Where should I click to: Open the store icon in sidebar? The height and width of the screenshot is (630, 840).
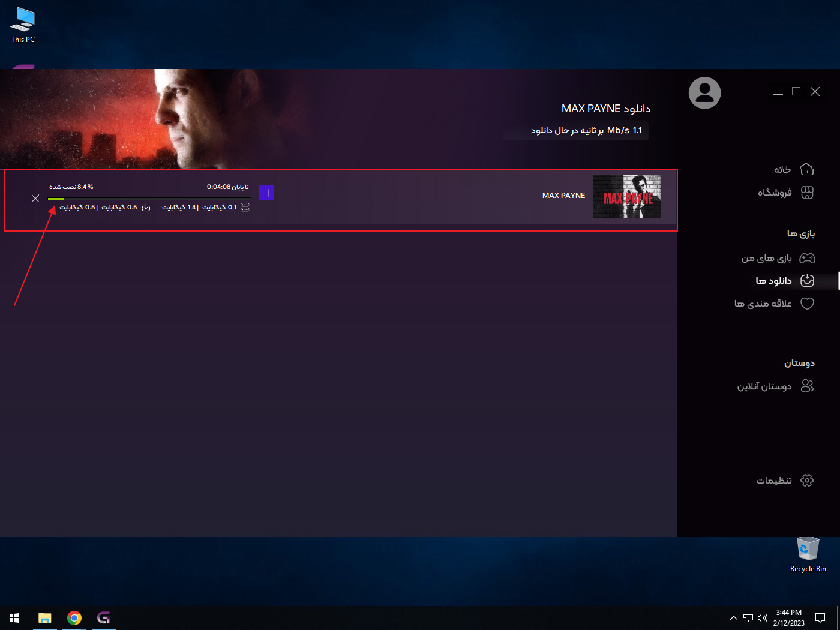pos(807,193)
